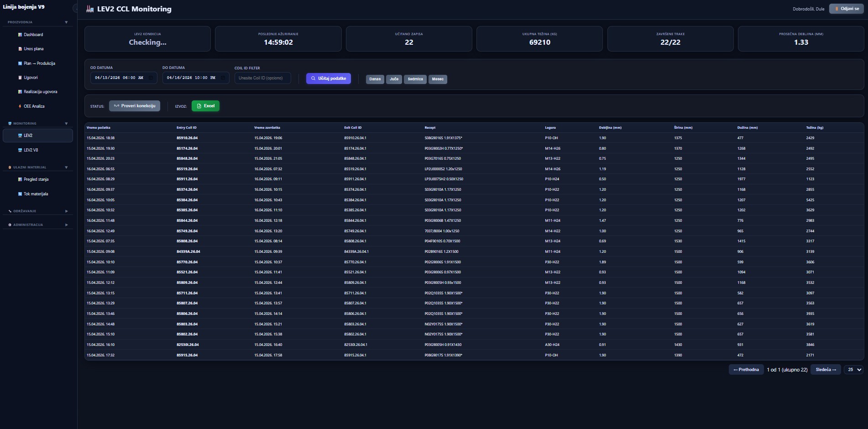Click the factory icon beside LEV2 CCL Monitoring

(90, 9)
